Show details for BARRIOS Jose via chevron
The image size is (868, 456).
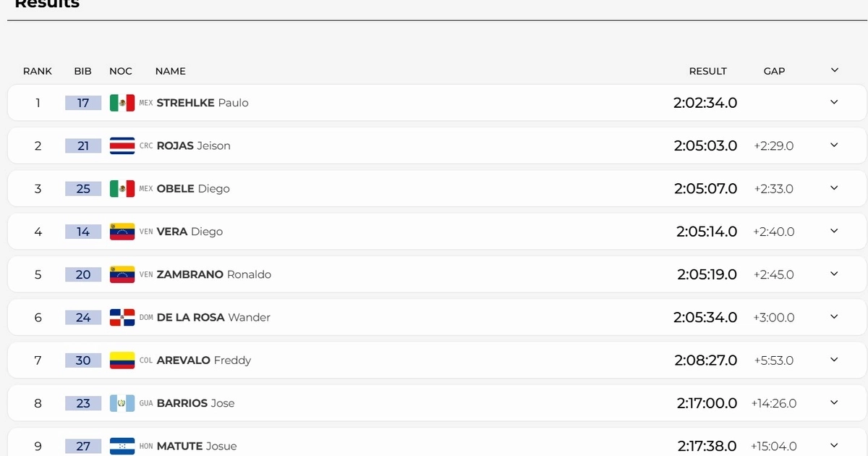click(x=834, y=402)
